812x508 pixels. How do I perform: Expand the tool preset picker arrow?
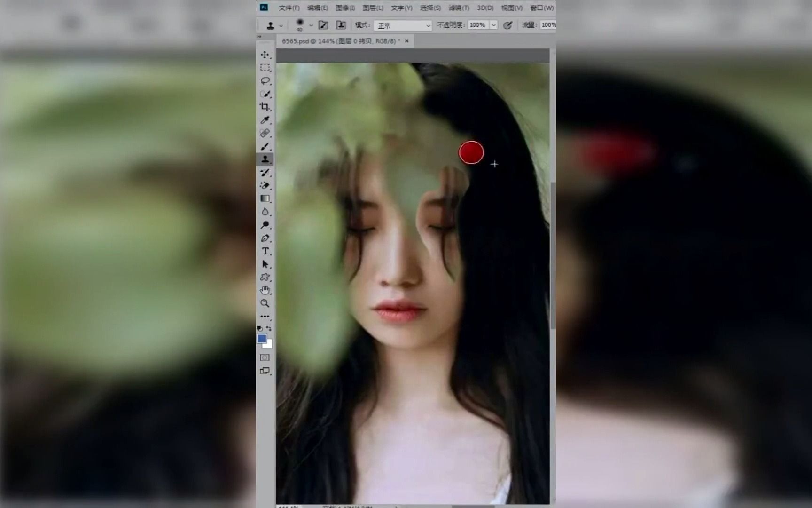point(281,26)
